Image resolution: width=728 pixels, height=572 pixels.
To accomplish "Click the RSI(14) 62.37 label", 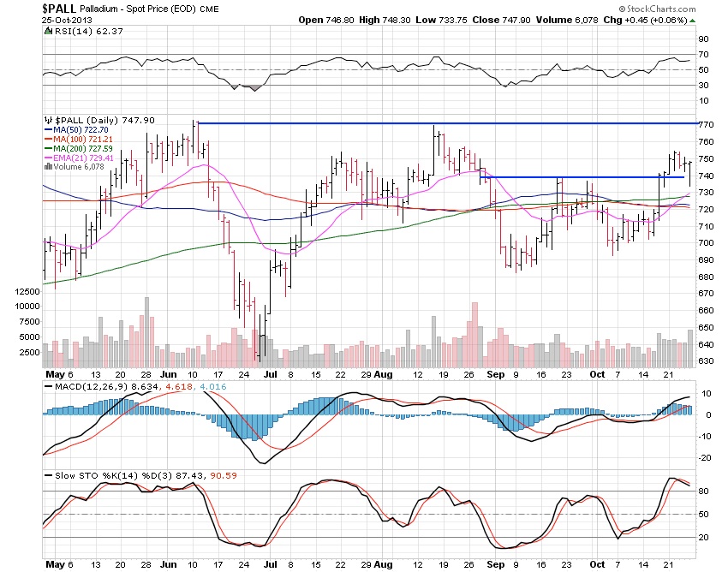I will coord(89,31).
